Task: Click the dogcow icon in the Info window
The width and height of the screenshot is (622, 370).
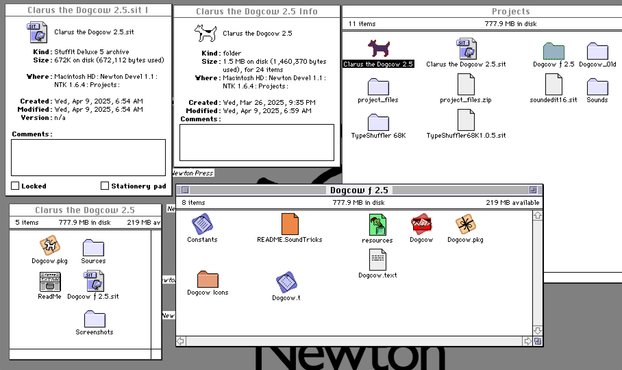Action: [x=205, y=33]
